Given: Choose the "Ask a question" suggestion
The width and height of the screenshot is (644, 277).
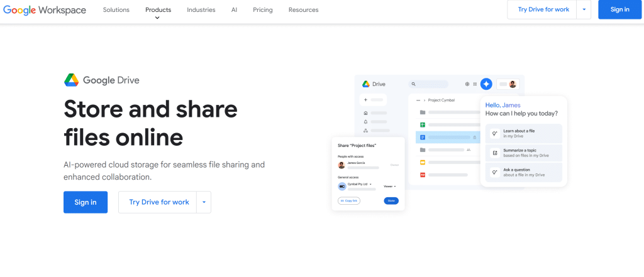Looking at the screenshot, I should point(524,172).
